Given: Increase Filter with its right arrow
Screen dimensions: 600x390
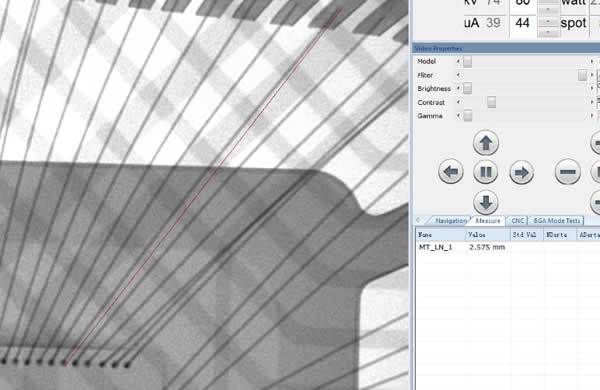Looking at the screenshot, I should click(x=592, y=75).
